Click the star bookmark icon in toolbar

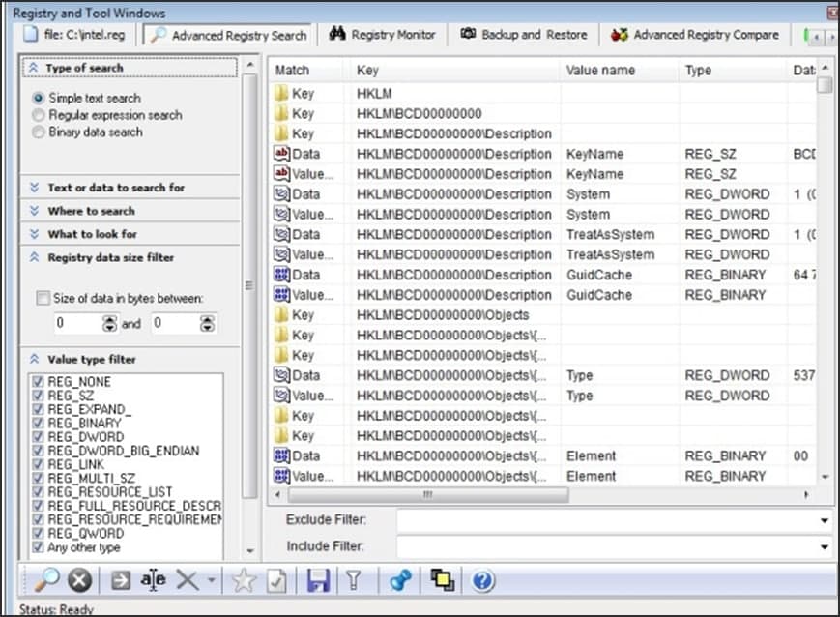(243, 580)
